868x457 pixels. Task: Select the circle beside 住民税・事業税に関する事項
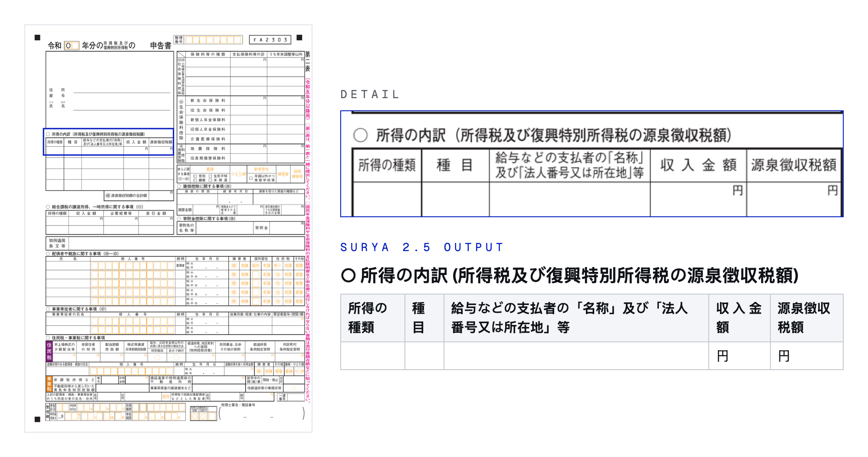tap(48, 338)
